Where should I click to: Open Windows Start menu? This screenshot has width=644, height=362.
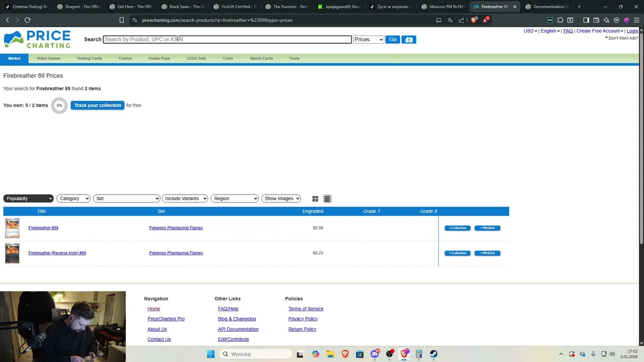(x=211, y=354)
